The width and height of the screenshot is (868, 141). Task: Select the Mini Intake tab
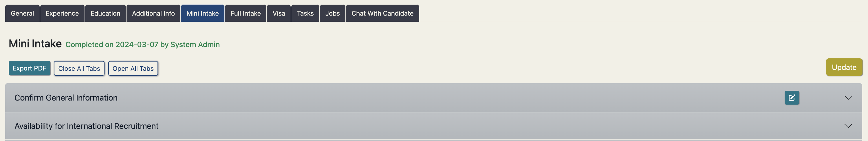tap(202, 14)
